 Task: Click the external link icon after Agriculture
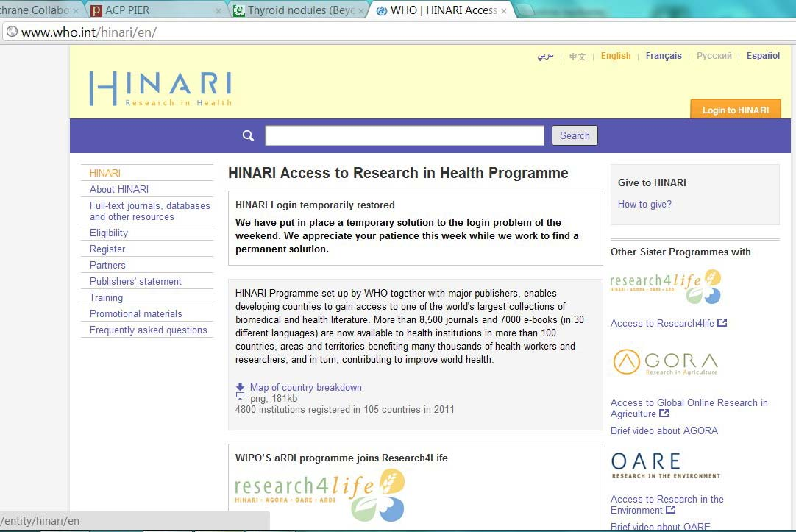[664, 414]
